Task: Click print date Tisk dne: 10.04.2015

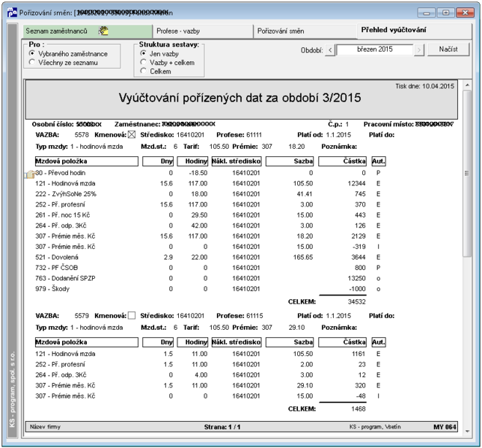Action: [x=424, y=86]
